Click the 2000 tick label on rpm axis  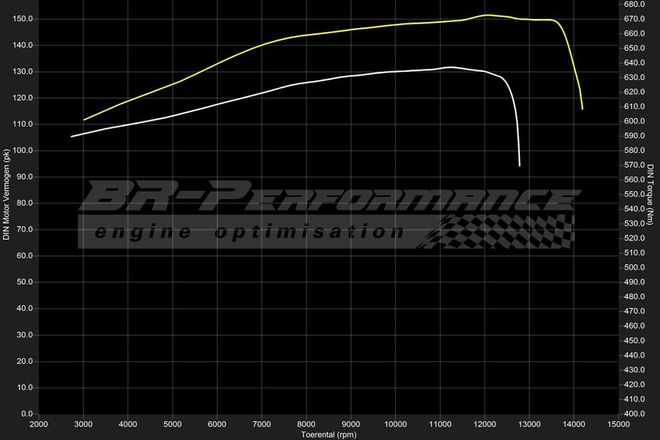click(39, 424)
